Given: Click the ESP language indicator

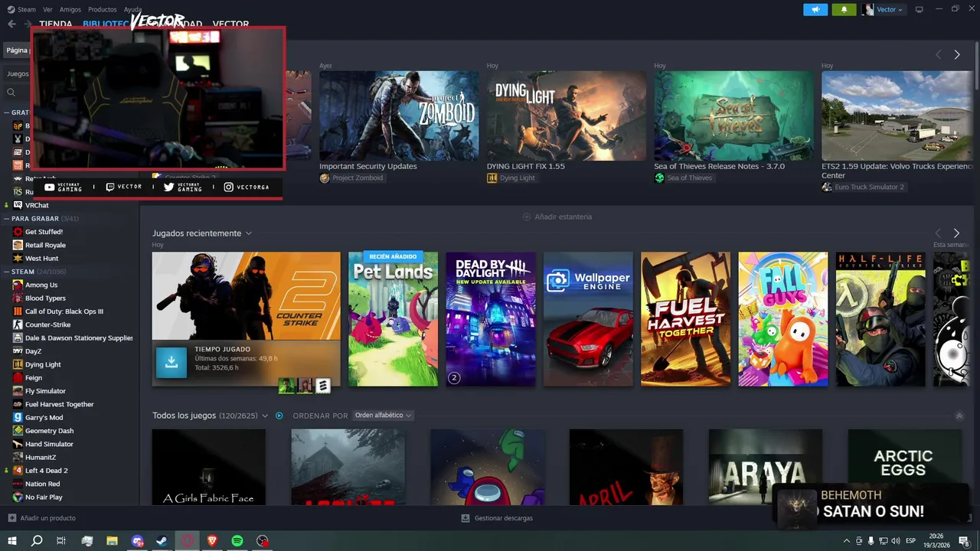Looking at the screenshot, I should [x=911, y=541].
